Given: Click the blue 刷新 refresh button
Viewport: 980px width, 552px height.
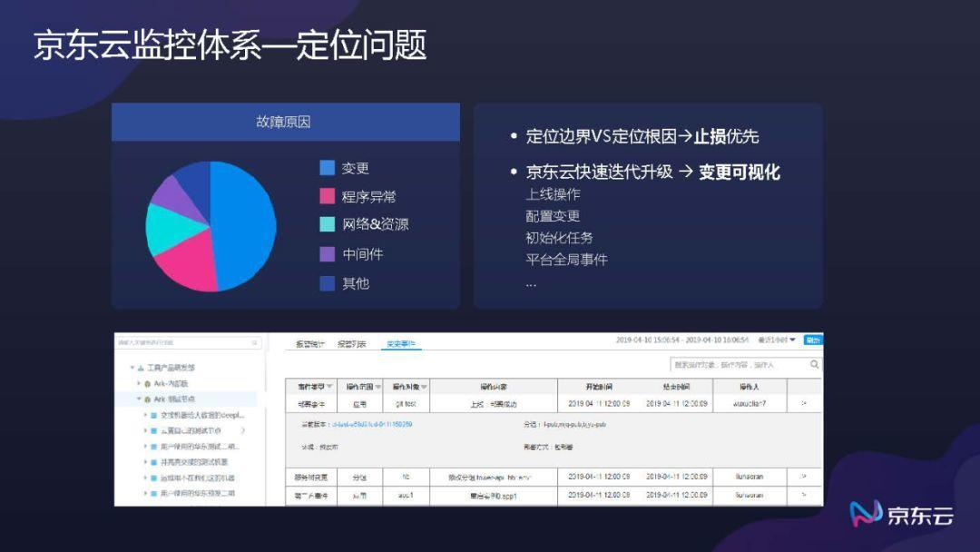Looking at the screenshot, I should (813, 340).
